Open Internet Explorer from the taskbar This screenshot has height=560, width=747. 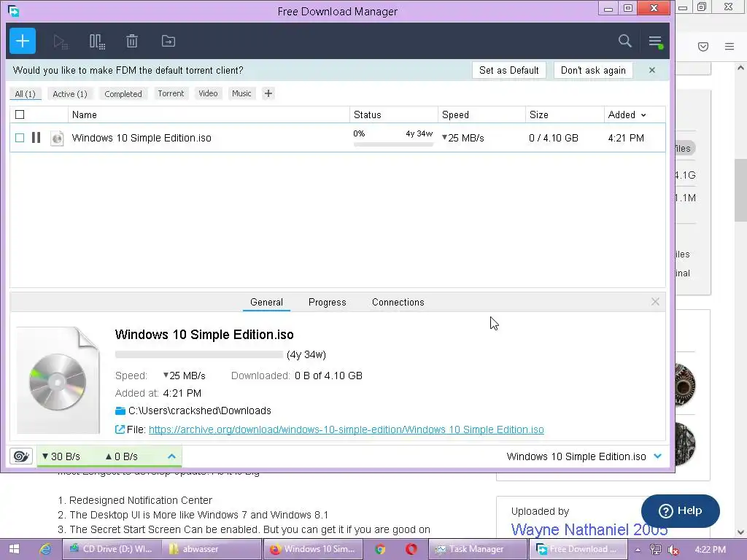coord(45,549)
